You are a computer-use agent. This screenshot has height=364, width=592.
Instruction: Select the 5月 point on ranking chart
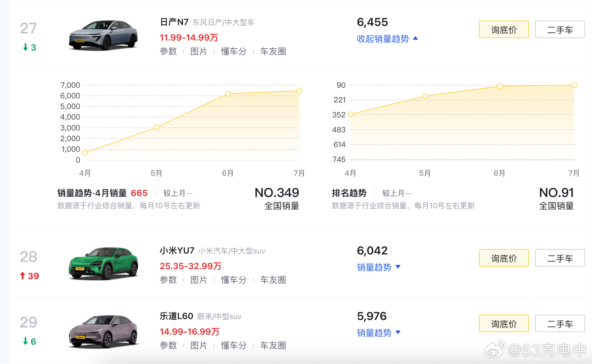(x=425, y=96)
